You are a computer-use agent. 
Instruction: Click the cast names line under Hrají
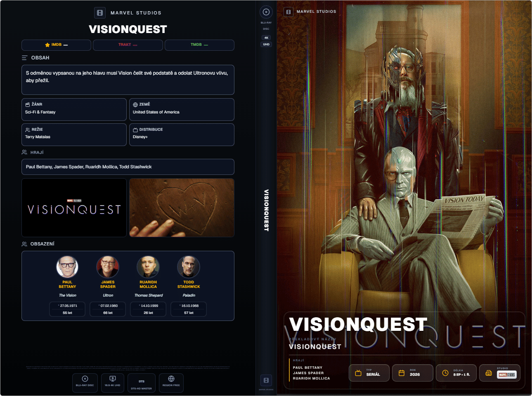128,167
